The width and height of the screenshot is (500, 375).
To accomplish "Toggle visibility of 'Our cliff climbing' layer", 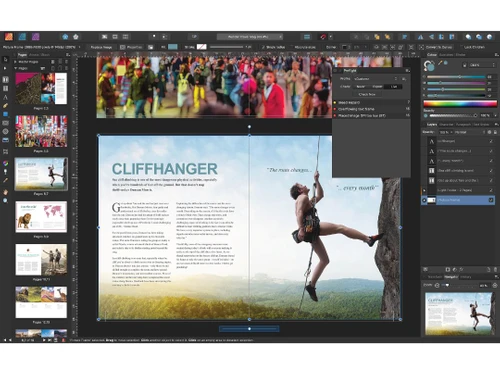I will (x=491, y=171).
